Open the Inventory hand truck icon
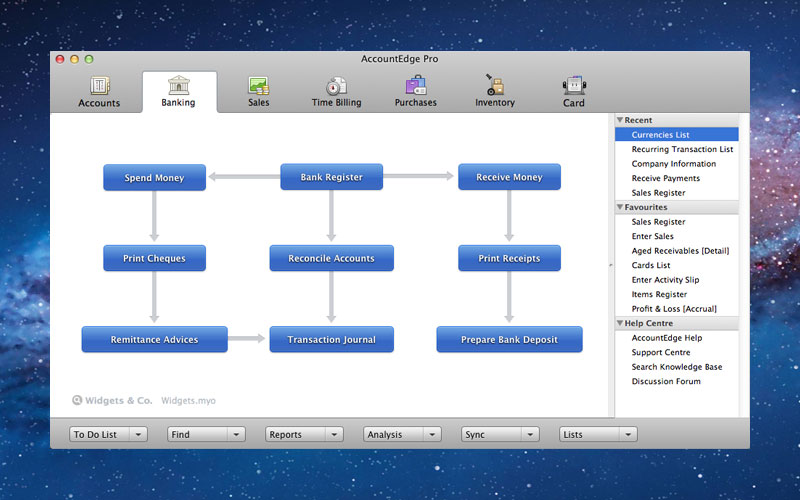Viewport: 800px width, 500px height. click(494, 85)
